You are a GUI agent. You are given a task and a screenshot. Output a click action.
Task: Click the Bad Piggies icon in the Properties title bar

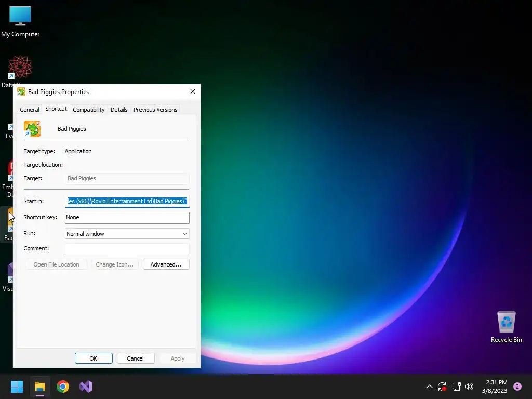tap(21, 91)
